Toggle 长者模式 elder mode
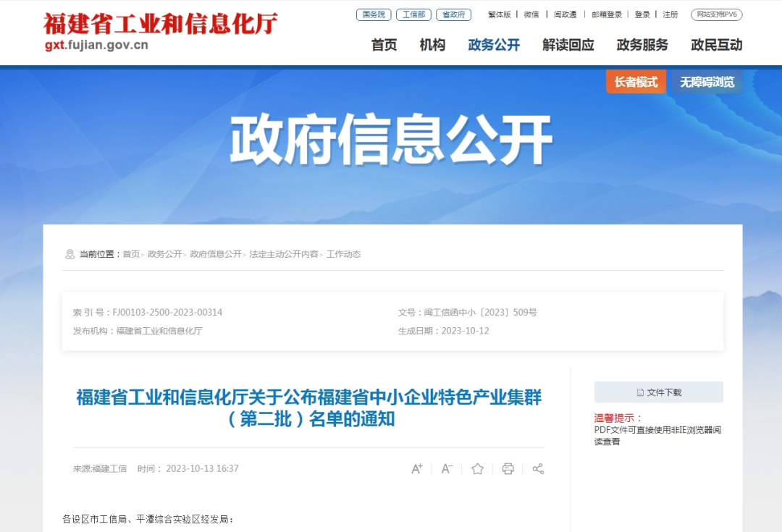Screen dimensions: 782x532 point(636,82)
